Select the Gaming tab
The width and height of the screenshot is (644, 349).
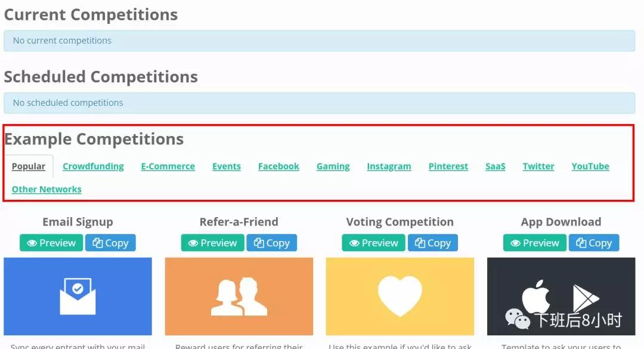tap(333, 166)
